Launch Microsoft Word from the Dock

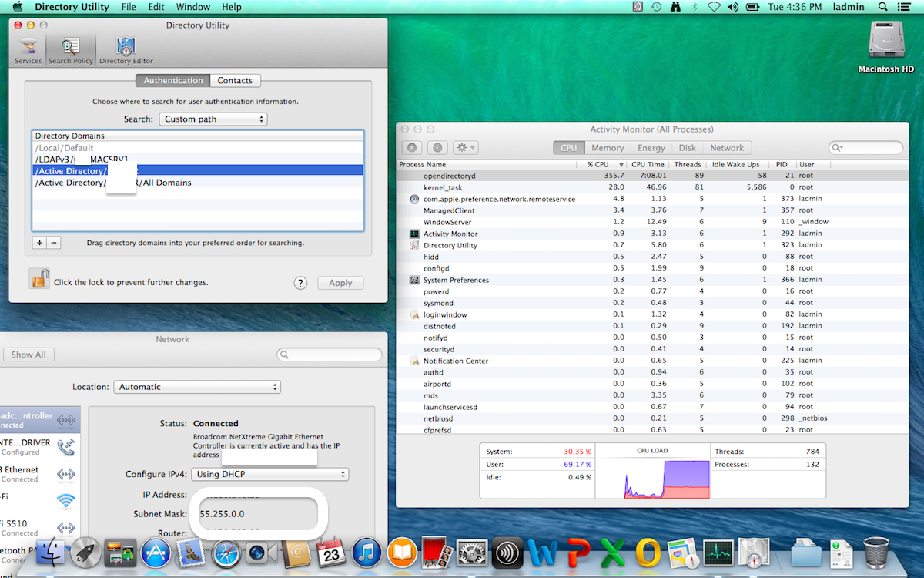[543, 553]
